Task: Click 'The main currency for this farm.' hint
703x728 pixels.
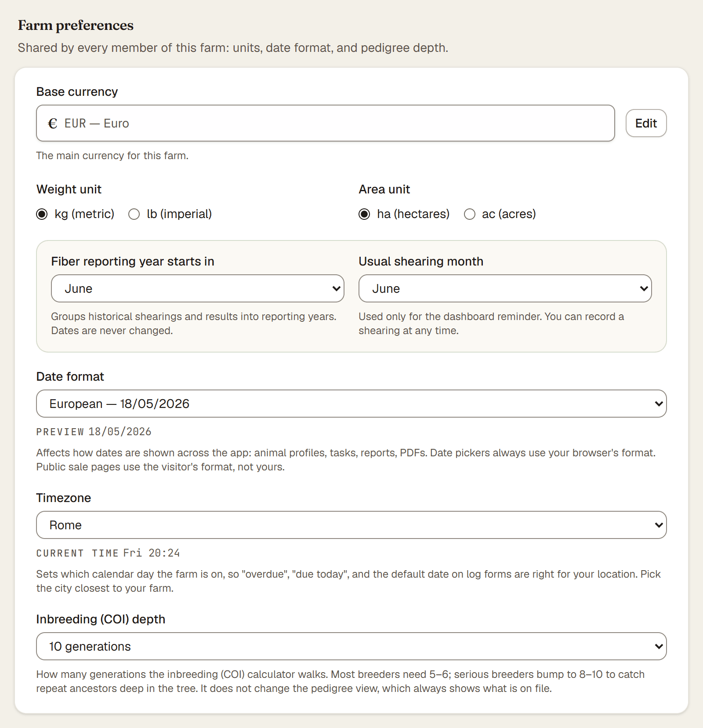Action: click(112, 156)
